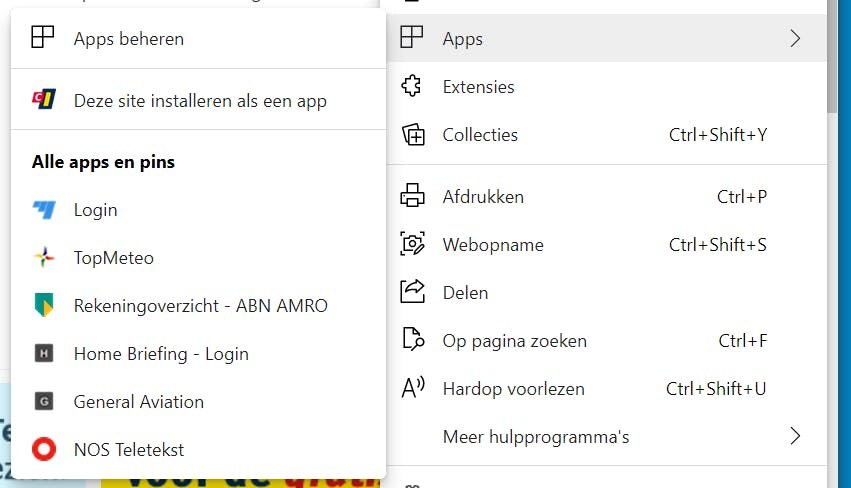The image size is (851, 488).
Task: Open the TopMeteo app icon
Action: click(x=43, y=258)
